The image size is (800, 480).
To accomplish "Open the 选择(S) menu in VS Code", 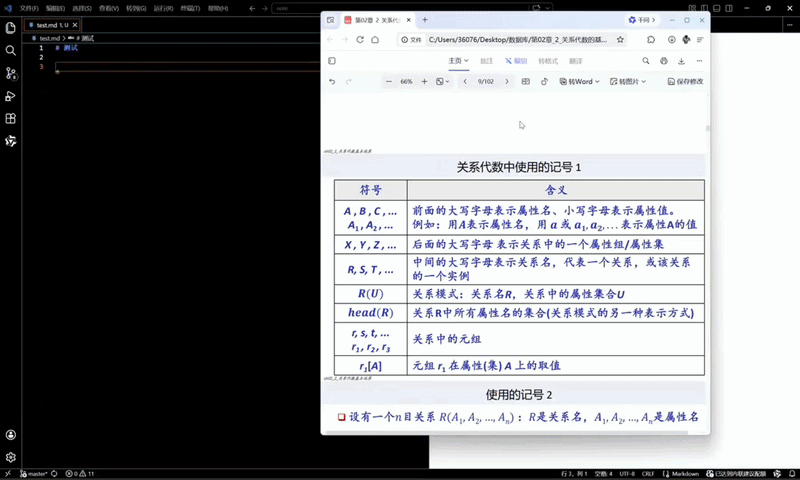I will coord(82,8).
